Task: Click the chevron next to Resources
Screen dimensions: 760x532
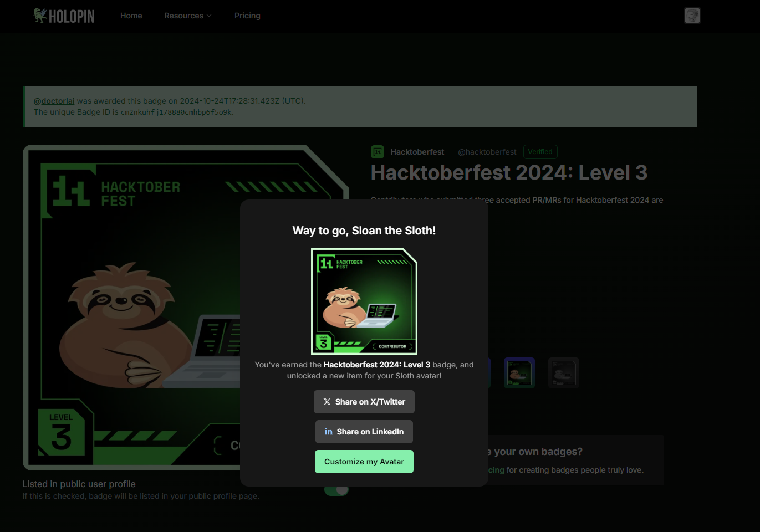Action: point(209,16)
